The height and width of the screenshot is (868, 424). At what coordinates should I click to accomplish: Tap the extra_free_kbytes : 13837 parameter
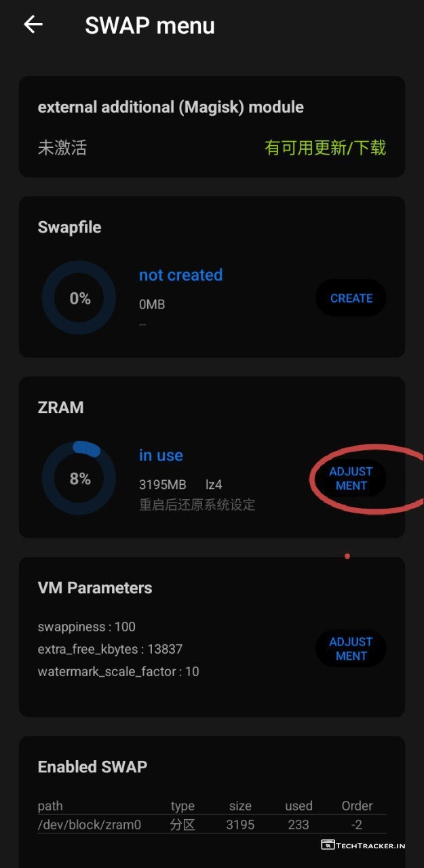(x=110, y=649)
